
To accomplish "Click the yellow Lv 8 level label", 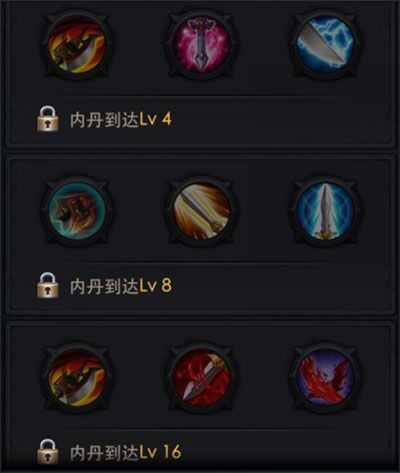I will pos(156,286).
